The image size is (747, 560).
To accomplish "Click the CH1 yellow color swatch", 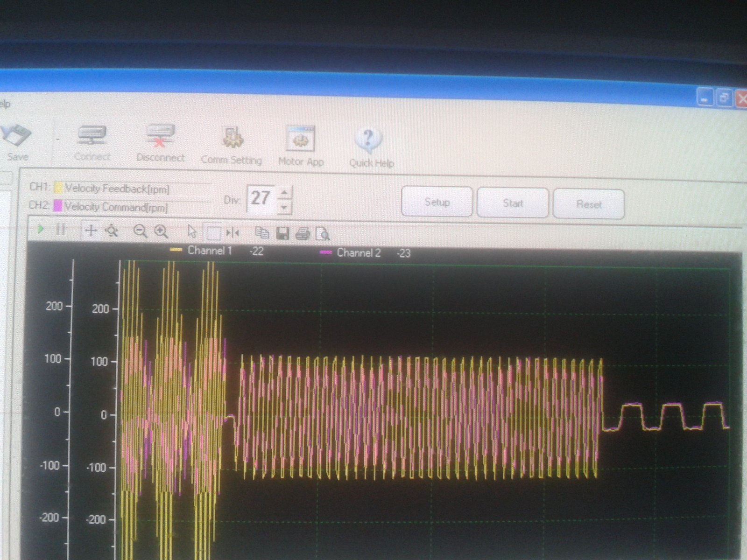I will 58,188.
